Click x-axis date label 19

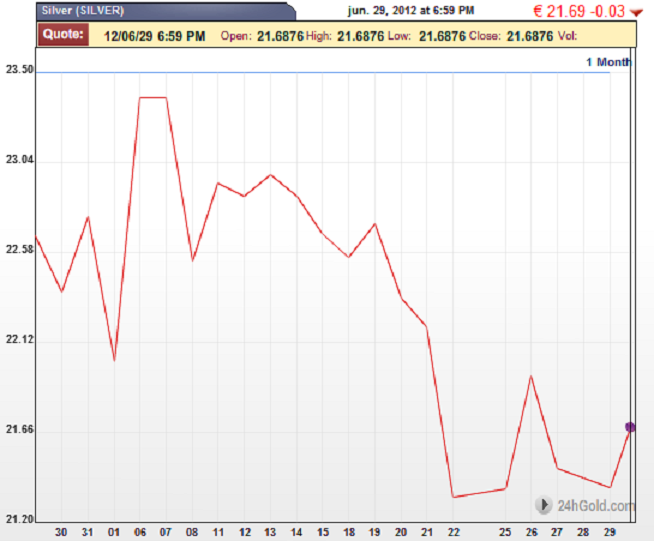coord(374,532)
